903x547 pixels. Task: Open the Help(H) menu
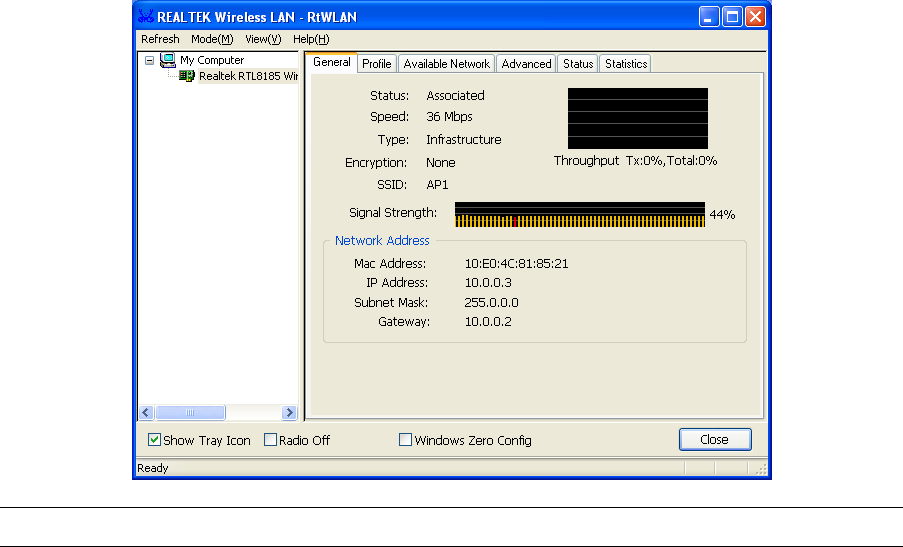click(x=311, y=39)
